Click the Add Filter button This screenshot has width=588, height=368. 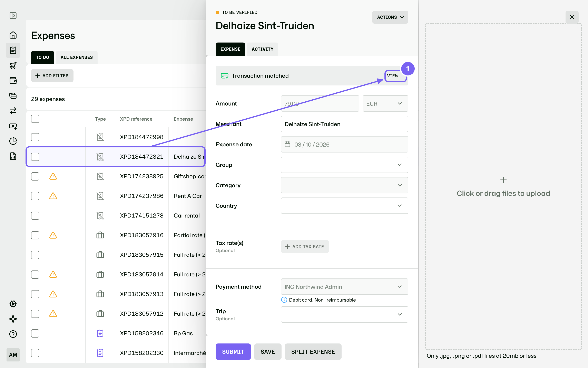point(52,76)
